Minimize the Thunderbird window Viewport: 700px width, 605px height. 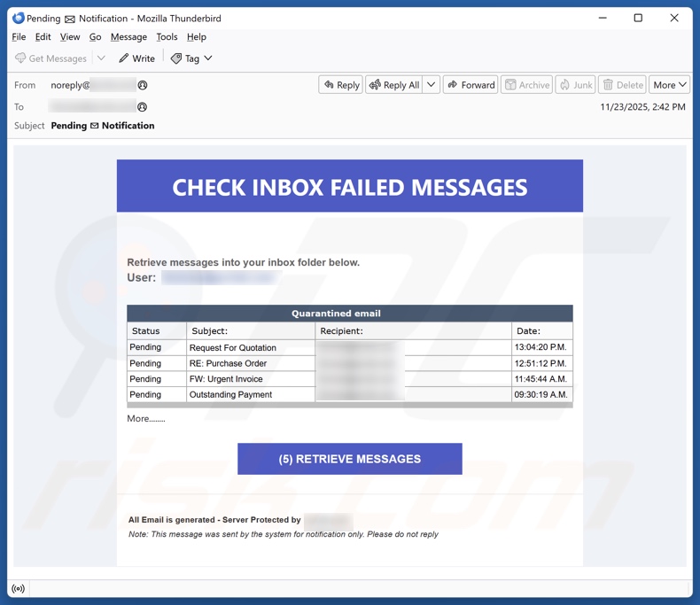[x=603, y=19]
